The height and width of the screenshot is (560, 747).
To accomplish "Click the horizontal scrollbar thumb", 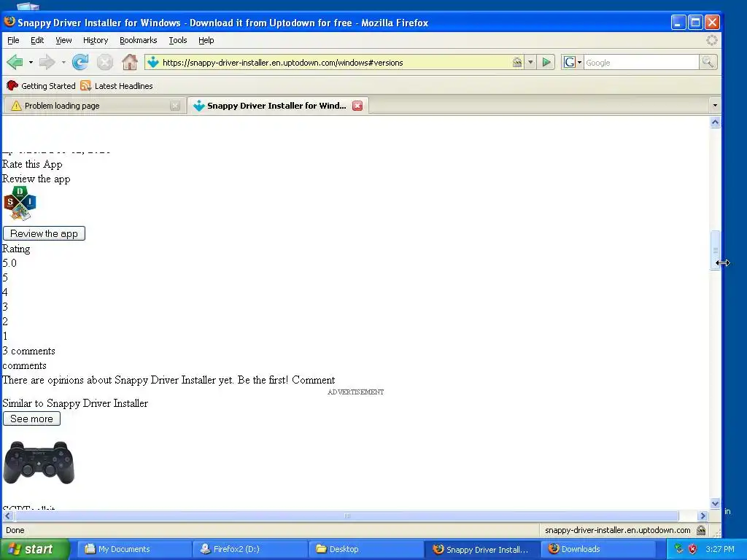I will click(x=347, y=516).
